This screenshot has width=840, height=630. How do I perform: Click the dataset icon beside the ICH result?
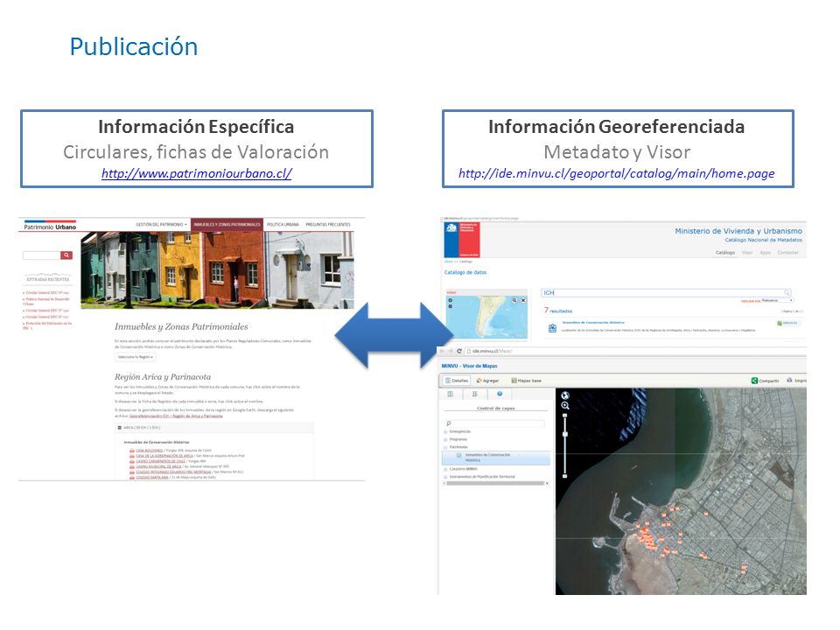click(552, 328)
